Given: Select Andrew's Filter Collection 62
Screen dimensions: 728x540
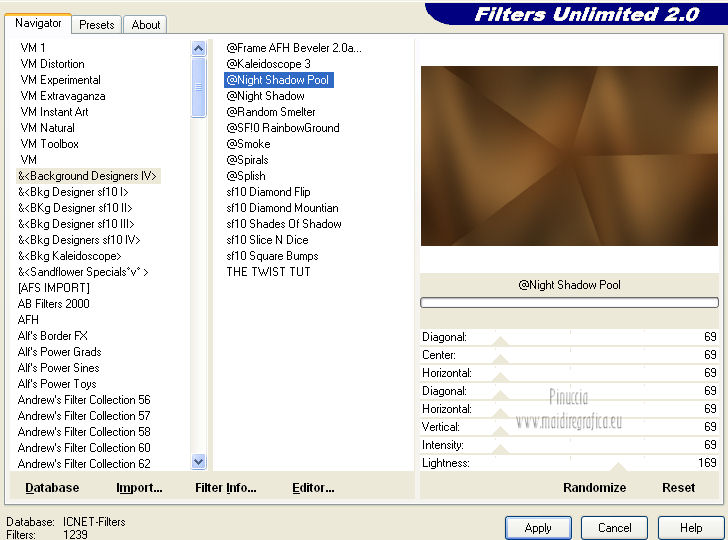Looking at the screenshot, I should [x=84, y=464].
